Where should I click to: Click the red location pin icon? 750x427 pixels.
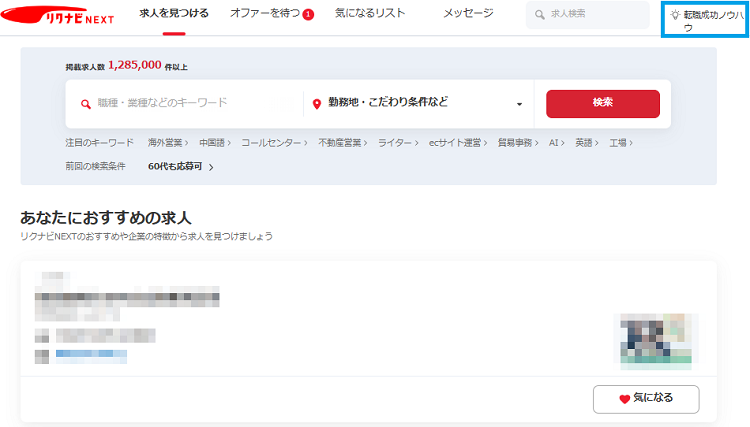(317, 103)
